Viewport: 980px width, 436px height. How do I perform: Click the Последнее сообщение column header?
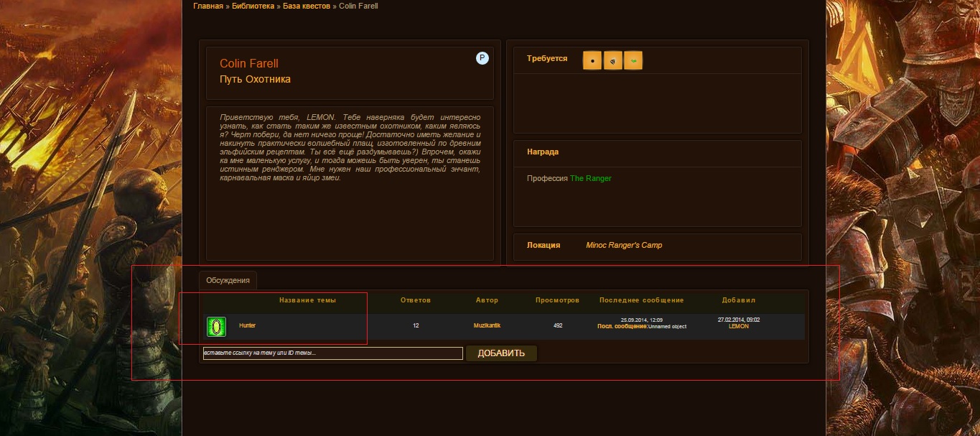point(642,300)
